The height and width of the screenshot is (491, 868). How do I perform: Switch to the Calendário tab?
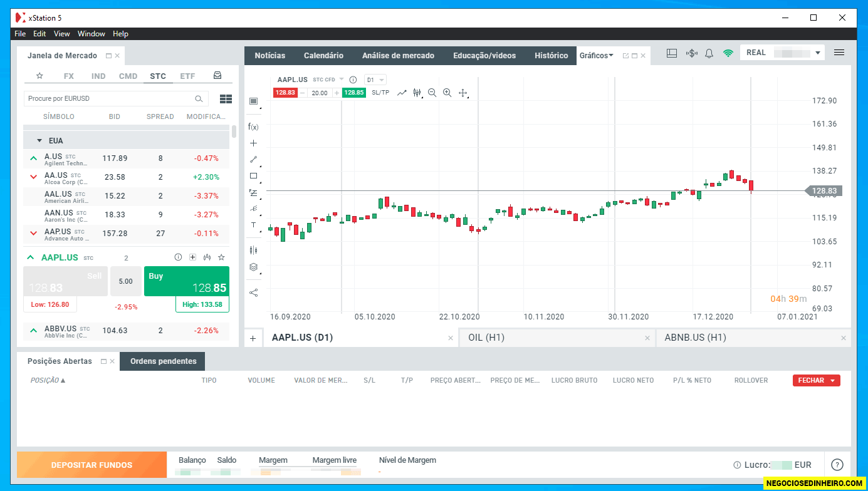pyautogui.click(x=323, y=56)
